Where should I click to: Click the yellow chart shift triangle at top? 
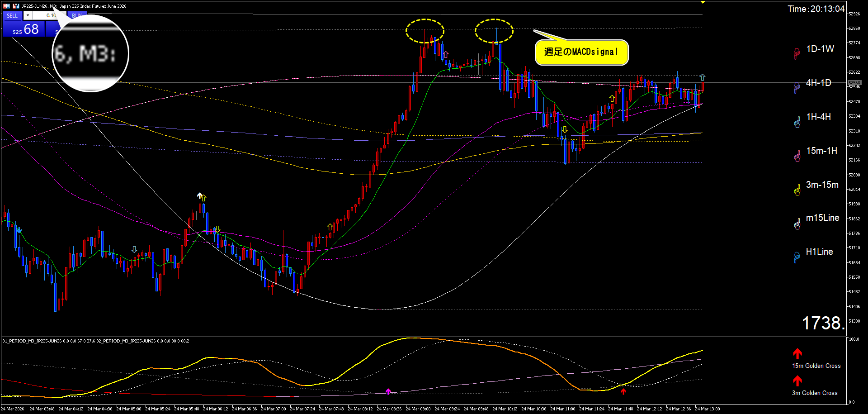click(x=703, y=2)
